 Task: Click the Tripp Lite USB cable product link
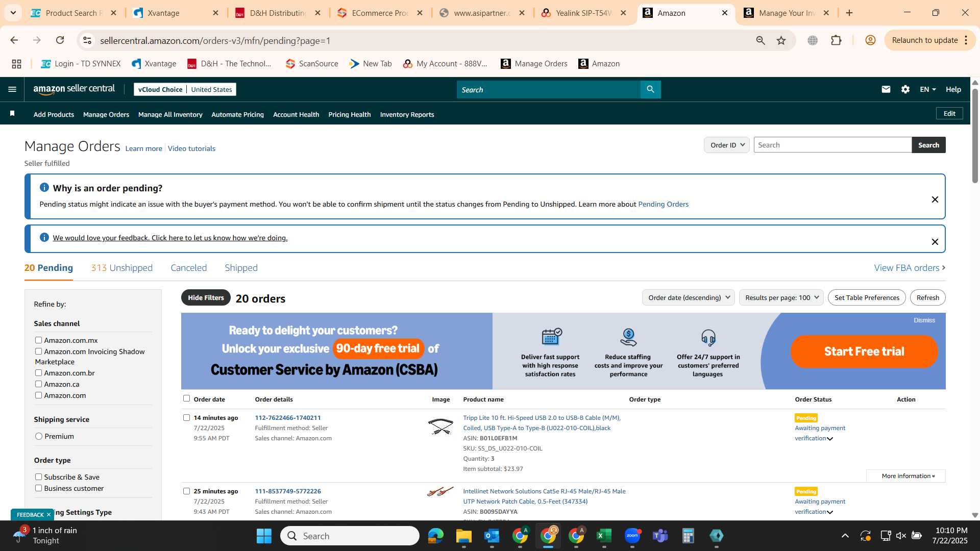click(542, 422)
